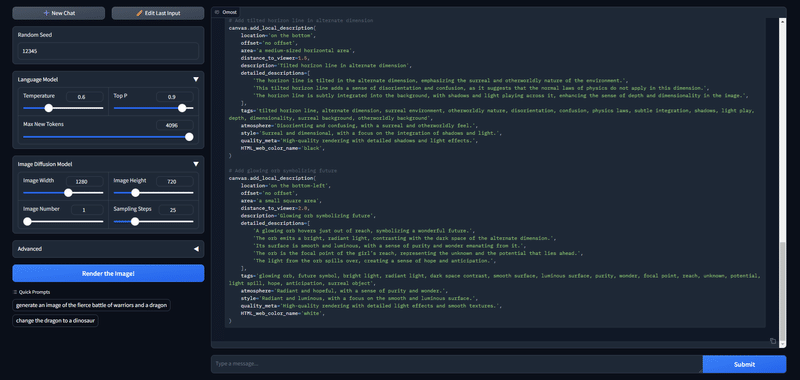800x380 pixels.
Task: Click the Sampling Steps box showing 25
Action: point(176,210)
